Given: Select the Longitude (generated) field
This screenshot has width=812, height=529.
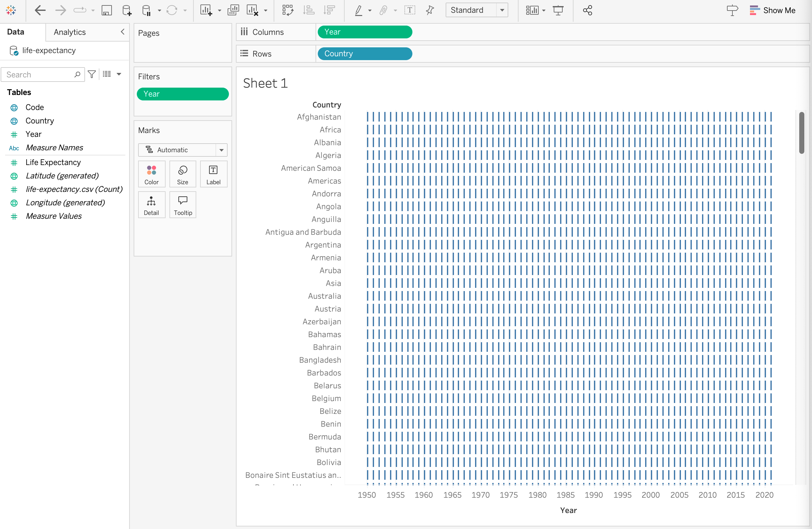Looking at the screenshot, I should (66, 202).
